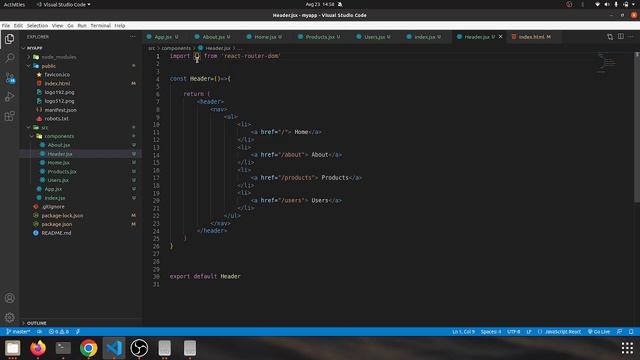
Task: Click the Explorer more actions ellipsis
Action: click(x=133, y=37)
